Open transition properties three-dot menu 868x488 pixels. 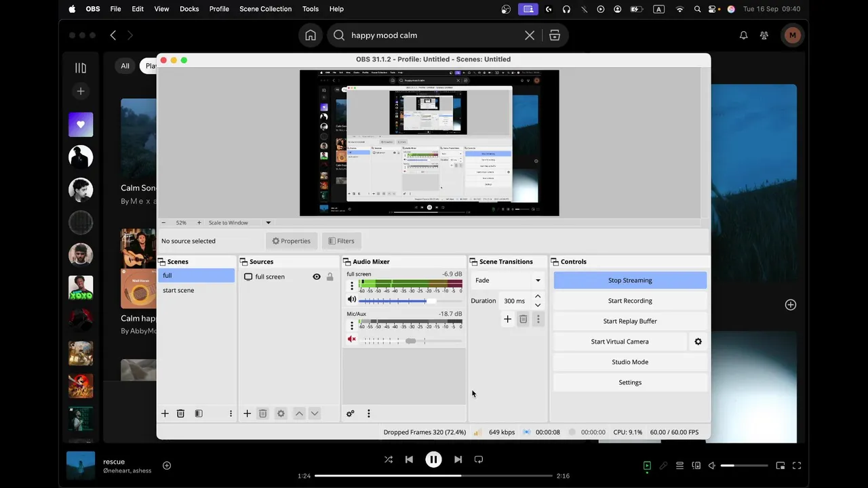[x=538, y=319]
